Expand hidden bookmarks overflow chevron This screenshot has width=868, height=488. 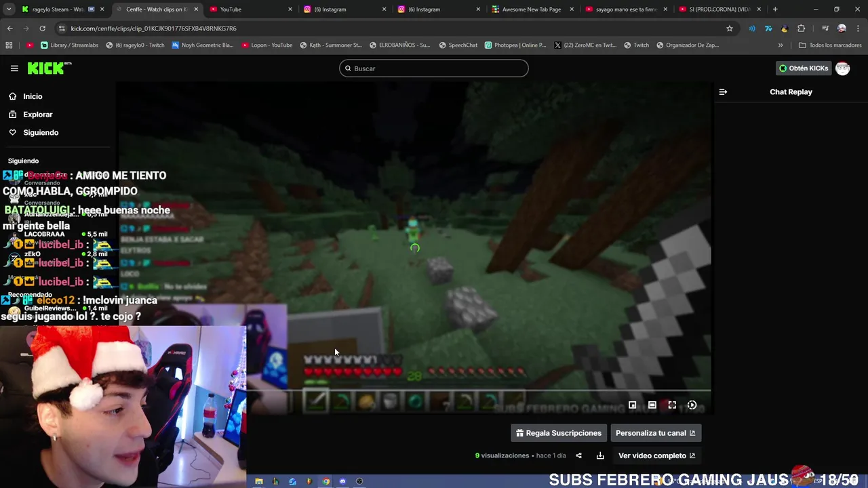coord(780,45)
